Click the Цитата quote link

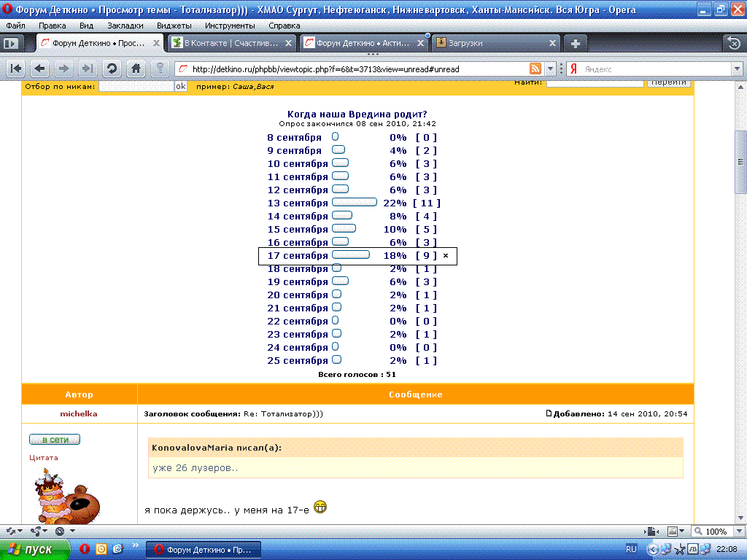[x=43, y=458]
